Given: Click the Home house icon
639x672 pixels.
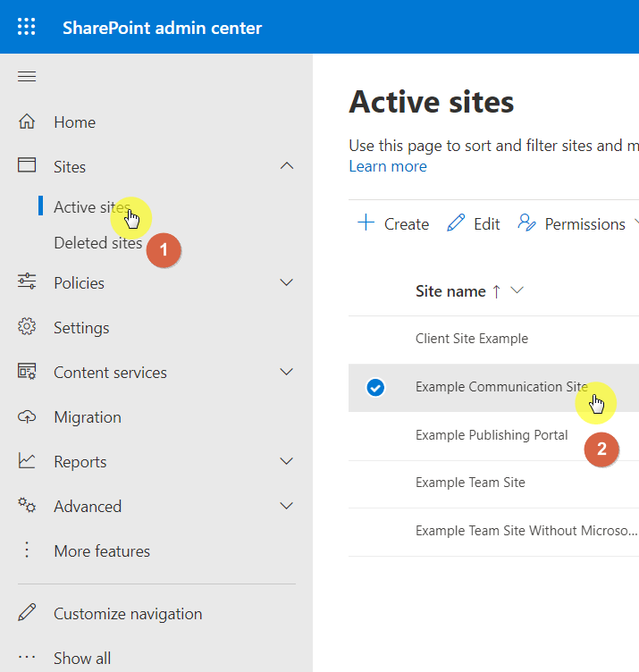Looking at the screenshot, I should [27, 122].
